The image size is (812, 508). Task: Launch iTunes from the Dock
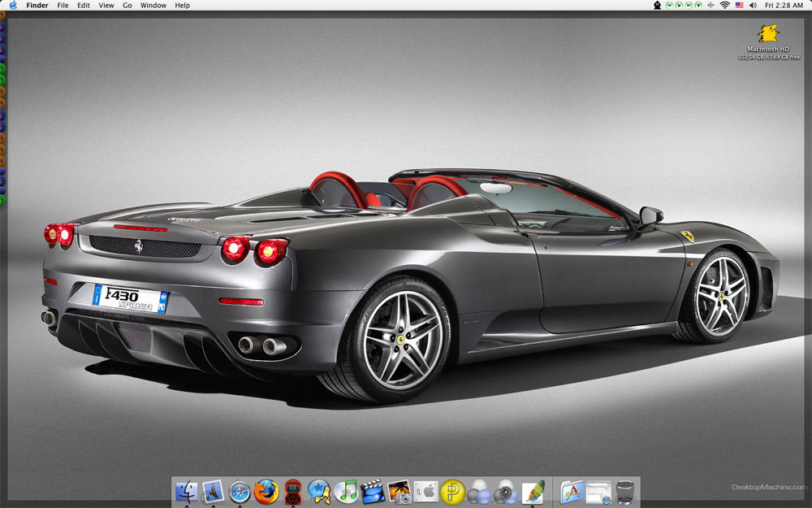(x=346, y=492)
